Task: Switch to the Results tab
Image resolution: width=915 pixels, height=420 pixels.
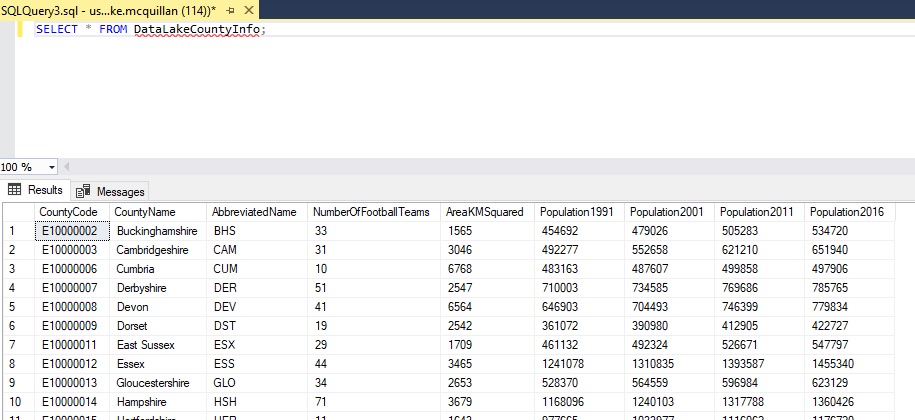Action: click(44, 190)
